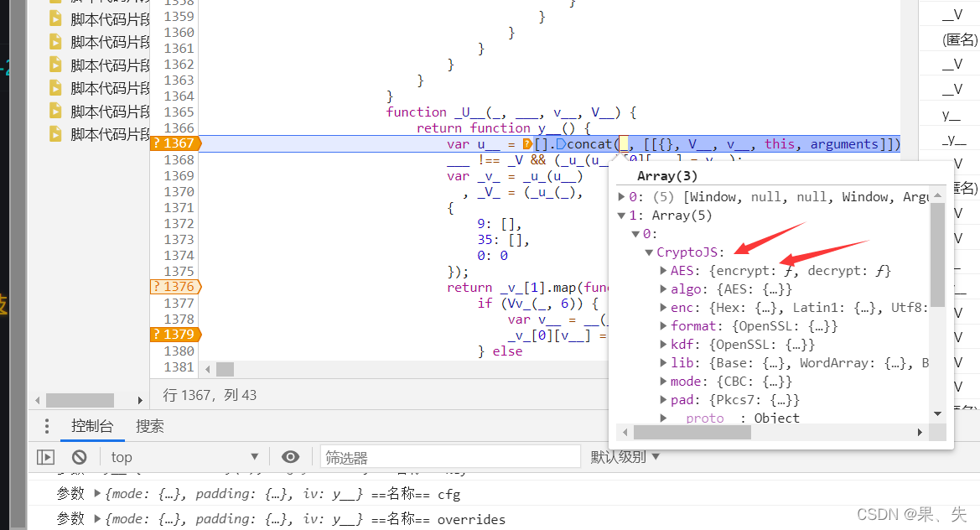
Task: Expand the mode property
Action: (x=663, y=382)
